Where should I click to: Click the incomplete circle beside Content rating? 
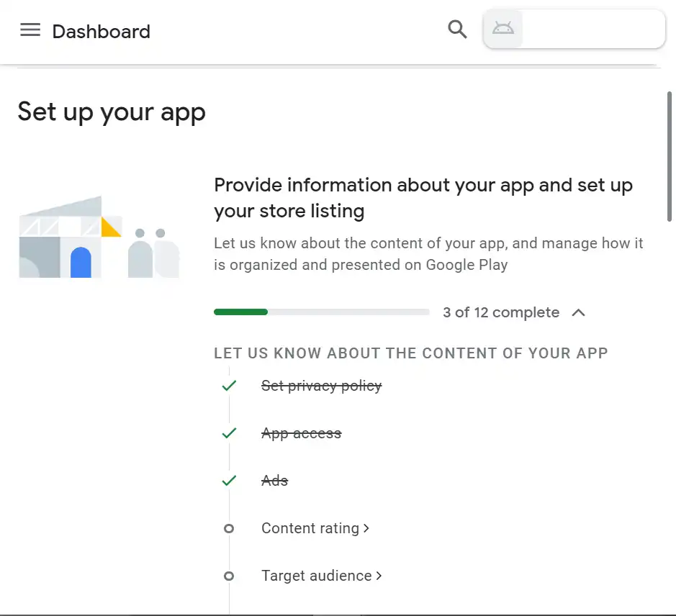pos(229,528)
